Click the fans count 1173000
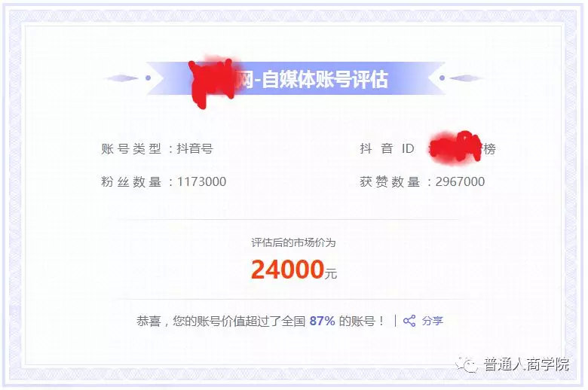The image size is (588, 390). [202, 181]
